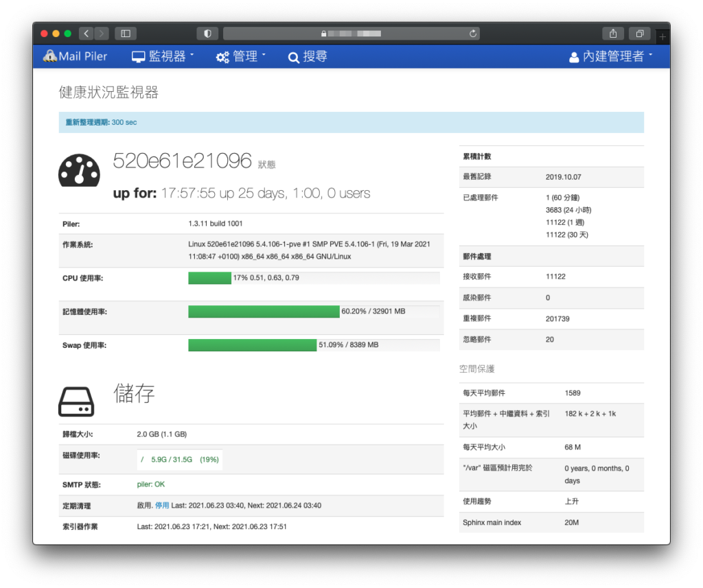The width and height of the screenshot is (703, 588).
Task: Click the monitor screen icon in navbar
Action: (x=138, y=57)
